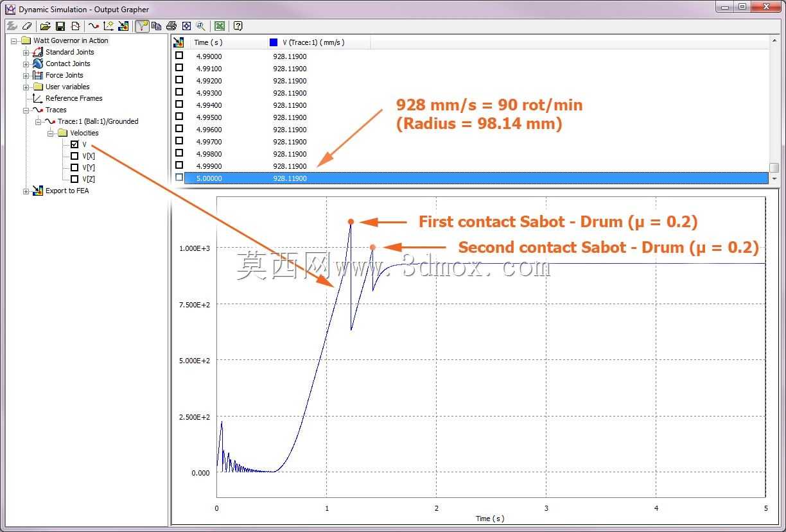Expand the Force Joints node

pos(26,75)
